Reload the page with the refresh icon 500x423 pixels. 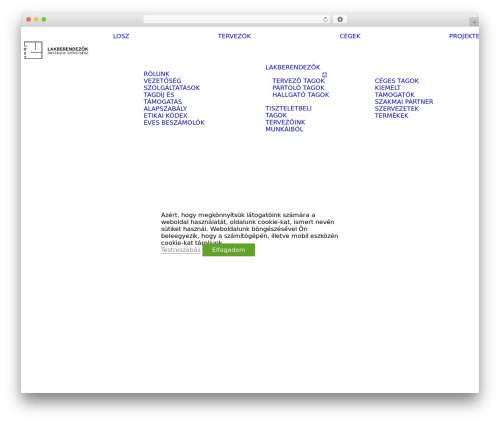325,20
